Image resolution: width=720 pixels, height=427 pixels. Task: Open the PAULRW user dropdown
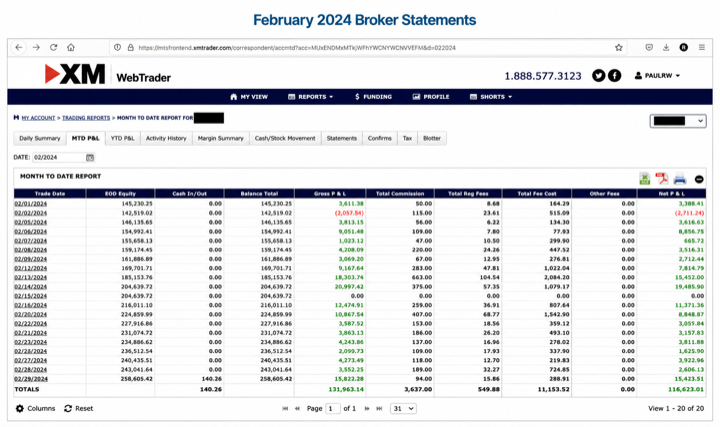click(x=657, y=75)
